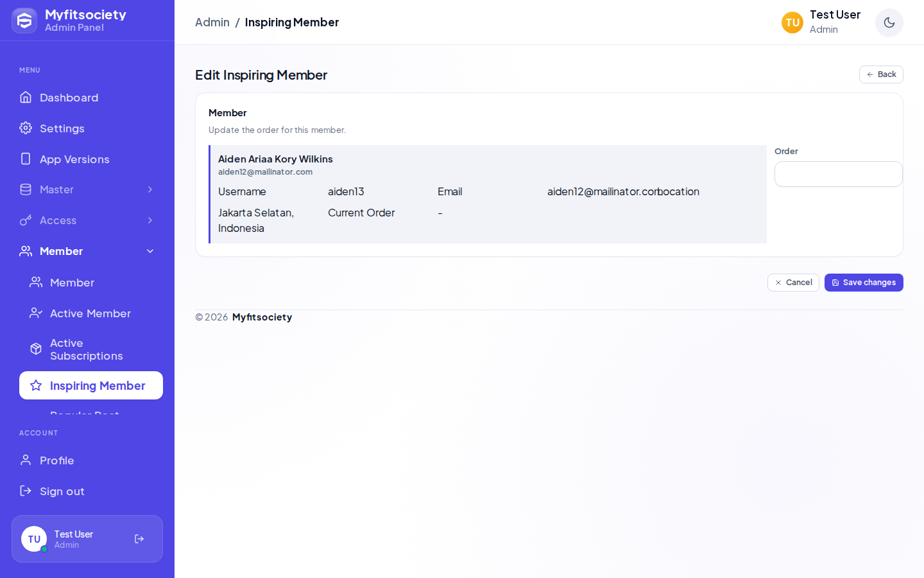This screenshot has height=578, width=924.
Task: Go back using the Back button
Action: coord(881,74)
